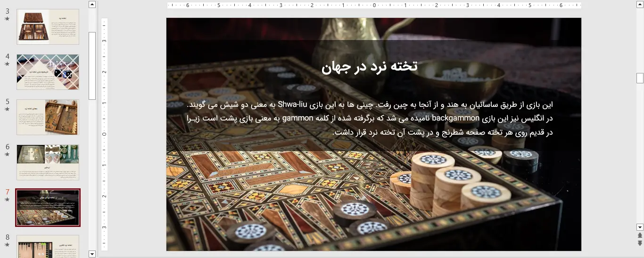Click the thumbnail panel scroll-up arrow
This screenshot has width=644, height=258.
[x=92, y=5]
